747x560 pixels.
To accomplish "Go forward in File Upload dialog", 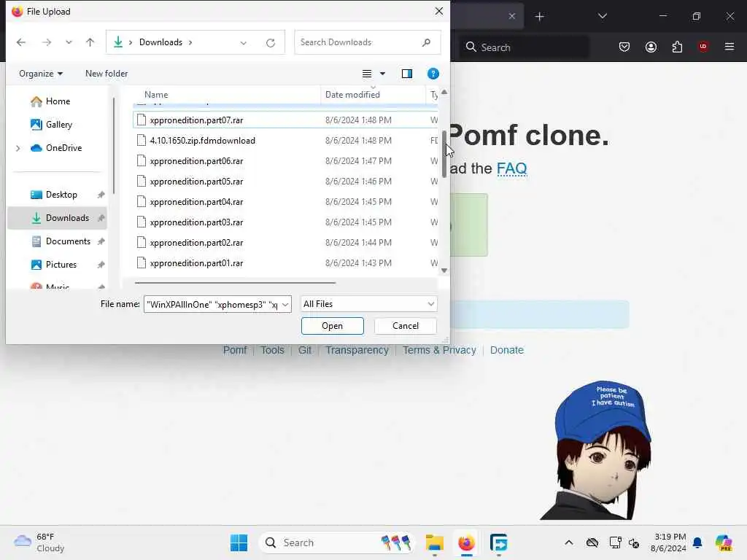I will [x=46, y=42].
